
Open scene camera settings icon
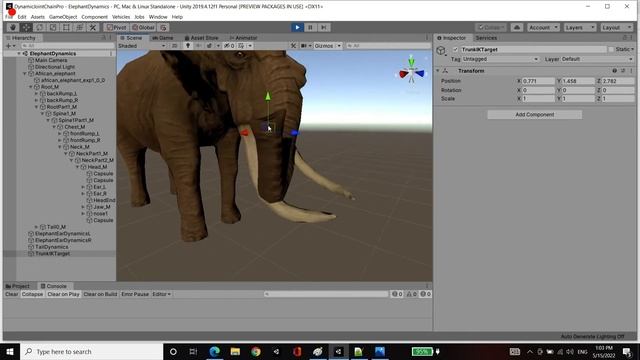coord(304,46)
